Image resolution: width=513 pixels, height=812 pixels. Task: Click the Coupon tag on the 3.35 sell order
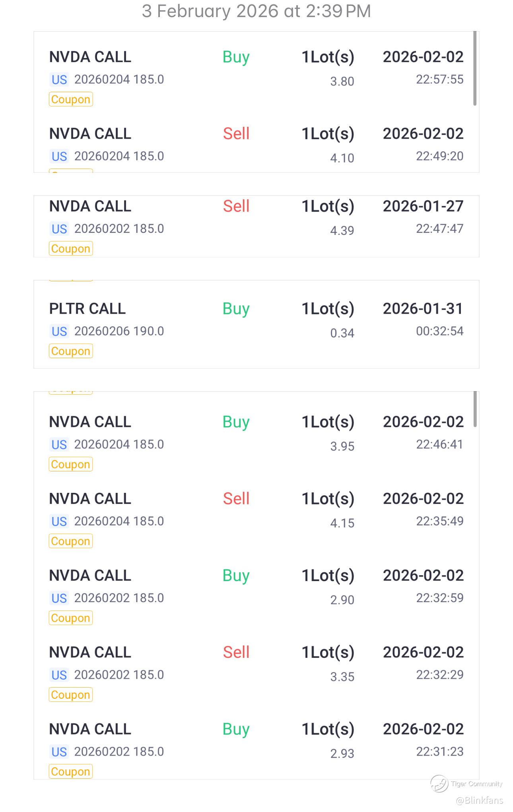tap(71, 694)
